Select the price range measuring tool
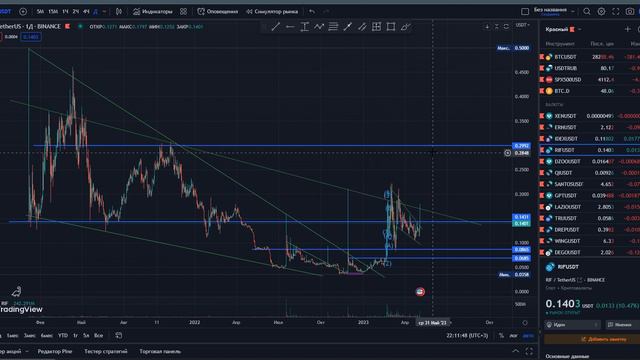The height and width of the screenshot is (360, 640). point(304,27)
